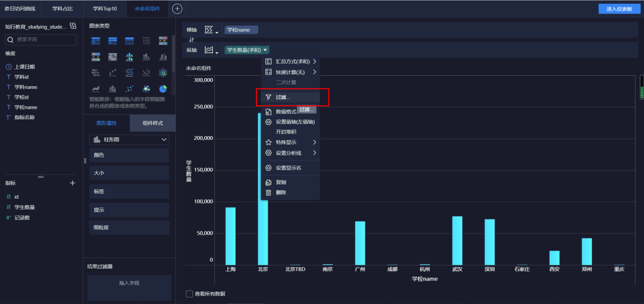
Task: Select the multi-series line chart icon
Action: [x=129, y=72]
